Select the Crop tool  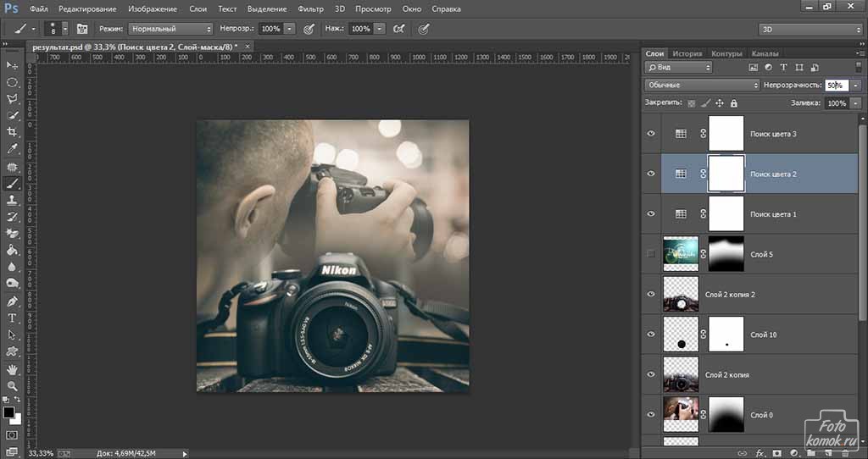[x=12, y=132]
